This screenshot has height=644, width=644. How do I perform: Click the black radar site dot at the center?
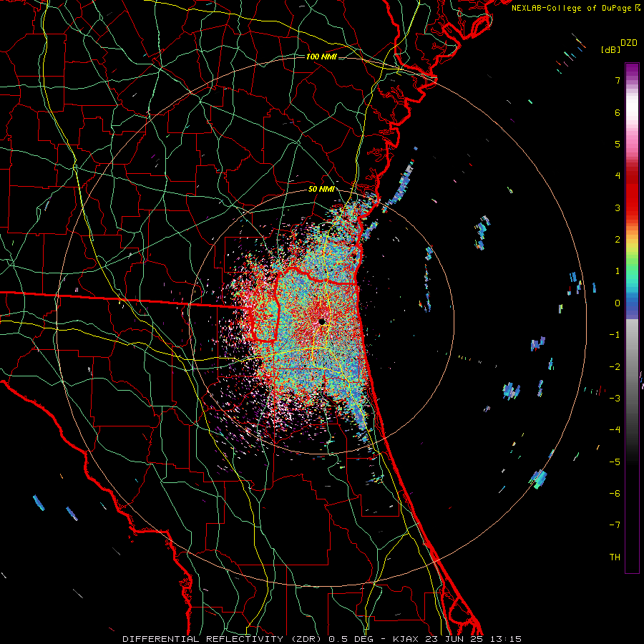coord(323,321)
